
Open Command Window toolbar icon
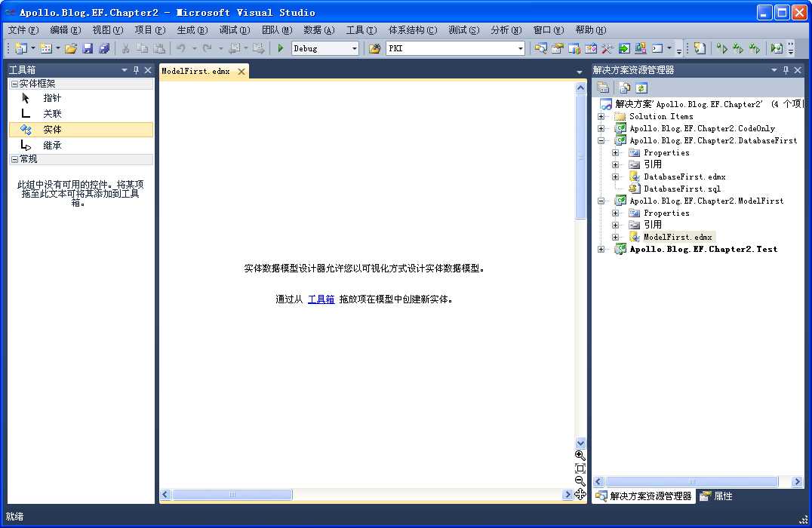click(x=657, y=48)
